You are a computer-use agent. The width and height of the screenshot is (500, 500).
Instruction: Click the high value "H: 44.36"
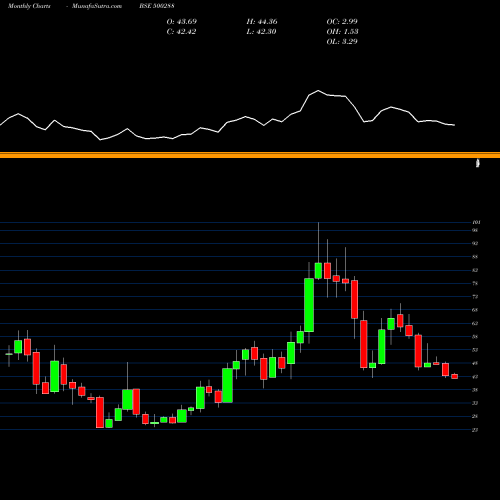262,21
